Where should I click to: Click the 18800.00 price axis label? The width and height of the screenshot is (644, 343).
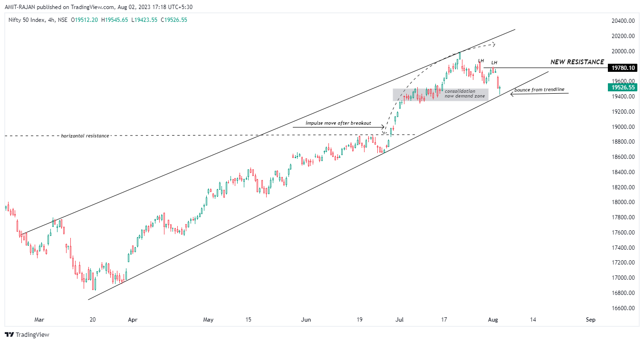(x=624, y=142)
